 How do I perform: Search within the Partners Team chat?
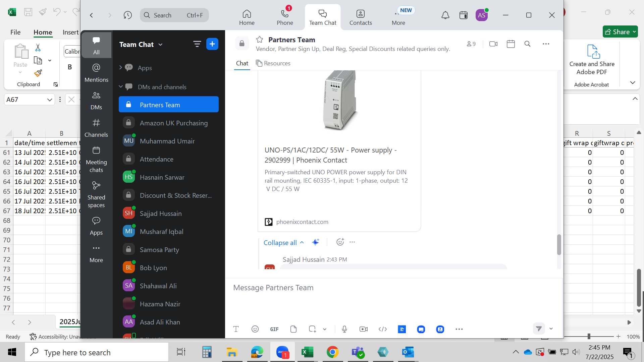(527, 44)
